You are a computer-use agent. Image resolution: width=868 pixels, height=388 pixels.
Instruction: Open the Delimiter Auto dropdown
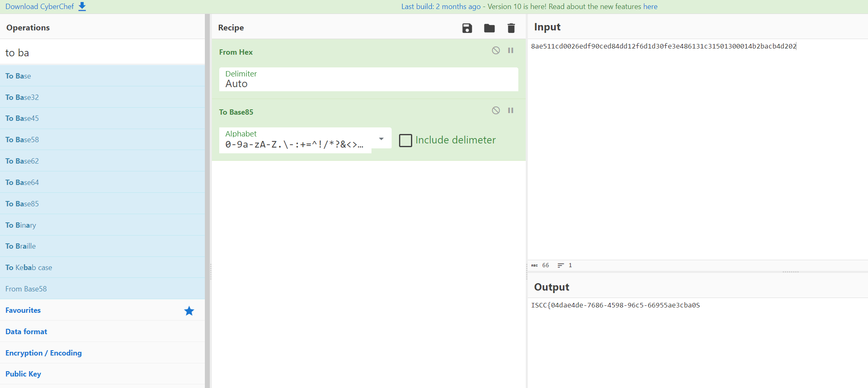click(x=369, y=79)
